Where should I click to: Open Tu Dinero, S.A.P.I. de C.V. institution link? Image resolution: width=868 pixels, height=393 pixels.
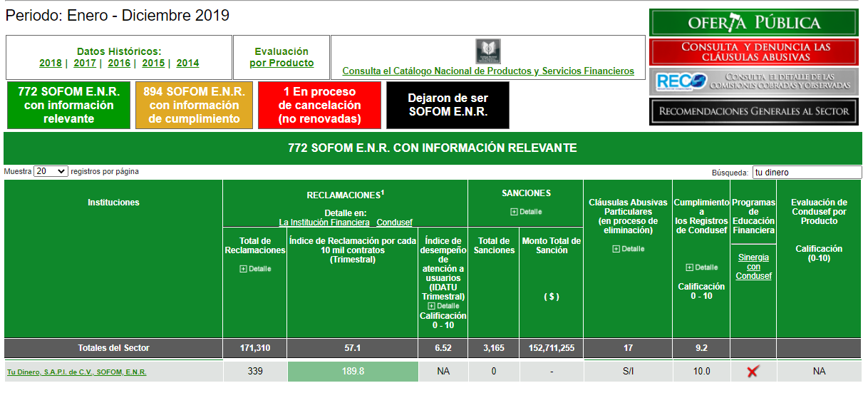point(77,372)
